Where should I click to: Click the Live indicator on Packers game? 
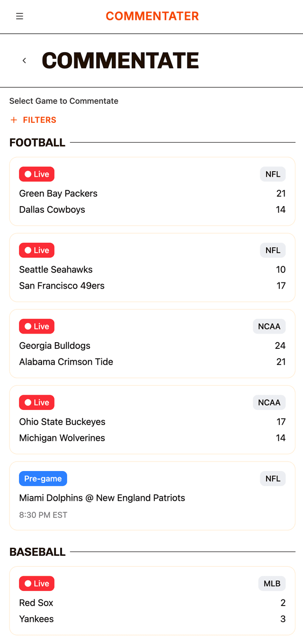click(36, 174)
